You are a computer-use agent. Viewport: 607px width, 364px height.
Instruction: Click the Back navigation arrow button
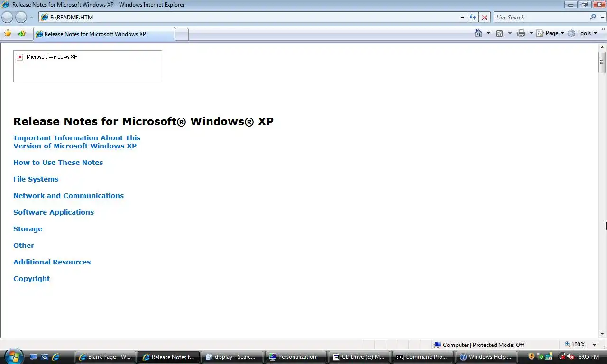coord(8,18)
